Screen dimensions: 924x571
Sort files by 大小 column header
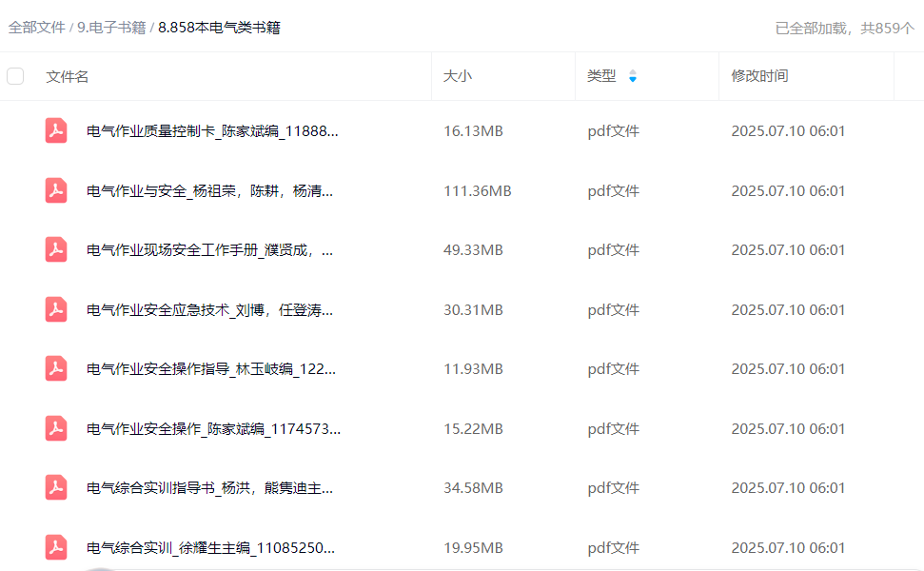click(x=457, y=76)
